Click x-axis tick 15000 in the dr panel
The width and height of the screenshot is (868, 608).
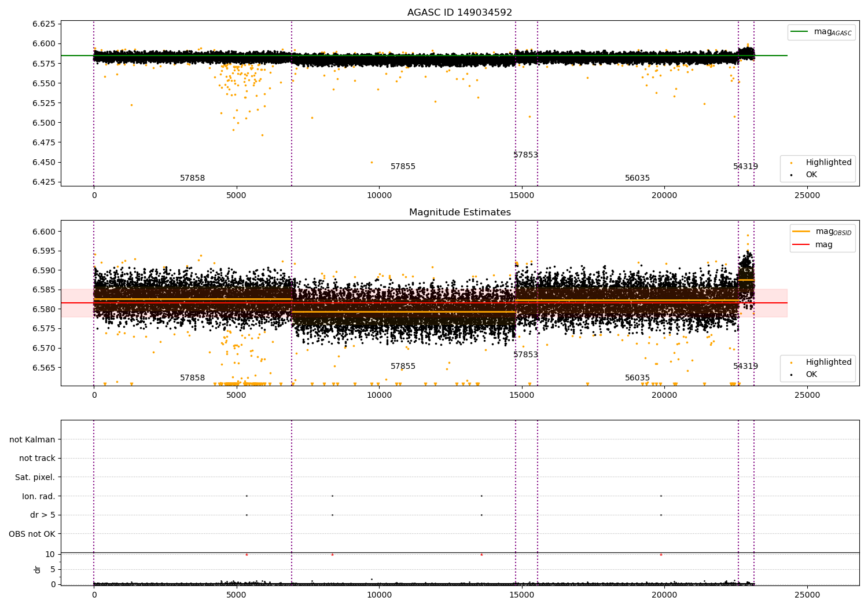click(521, 595)
